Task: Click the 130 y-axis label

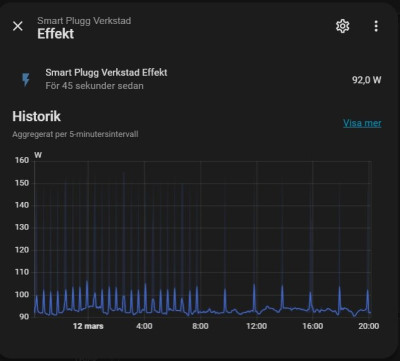Action: pyautogui.click(x=22, y=228)
